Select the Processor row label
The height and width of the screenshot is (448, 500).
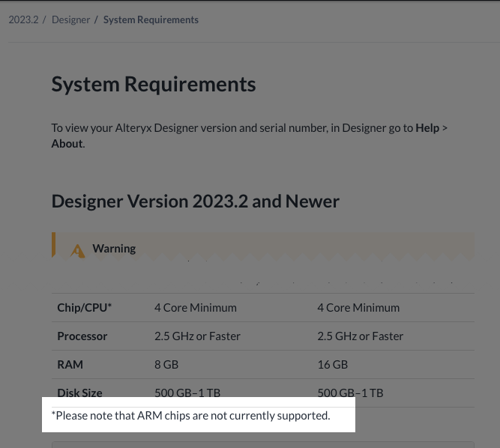click(82, 336)
